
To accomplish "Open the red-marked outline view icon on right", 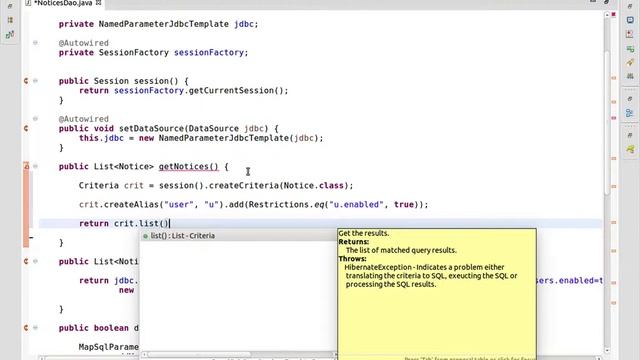I will (x=630, y=35).
